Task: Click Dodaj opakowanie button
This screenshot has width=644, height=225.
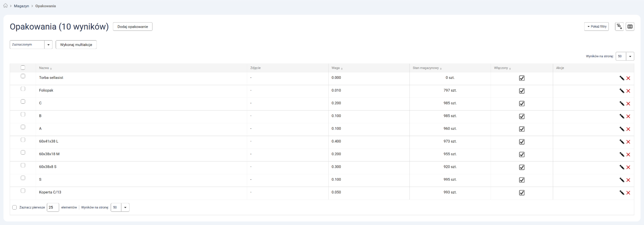Action: point(132,27)
